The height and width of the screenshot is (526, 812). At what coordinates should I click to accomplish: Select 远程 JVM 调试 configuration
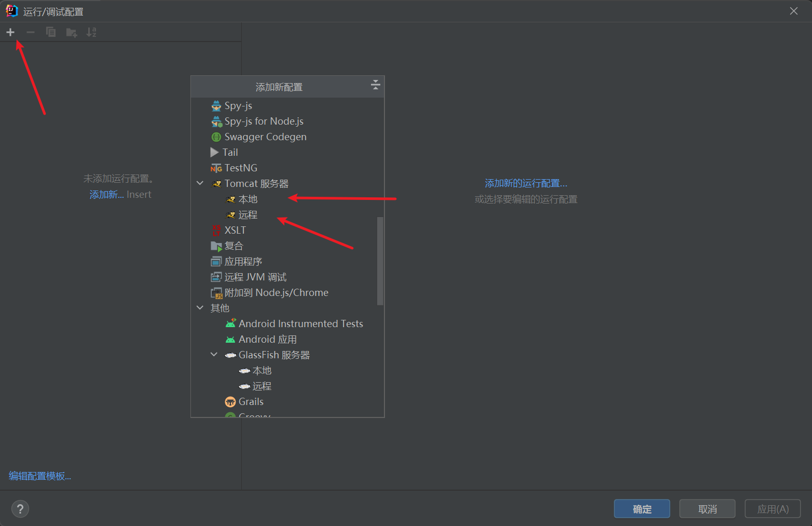pos(255,277)
